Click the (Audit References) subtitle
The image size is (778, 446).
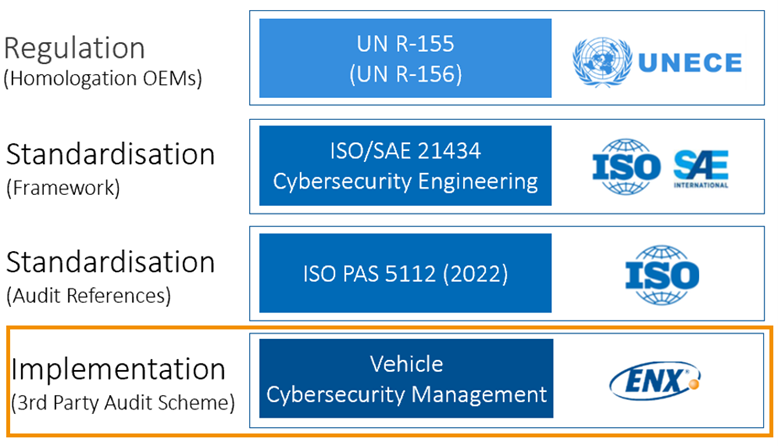pyautogui.click(x=88, y=296)
